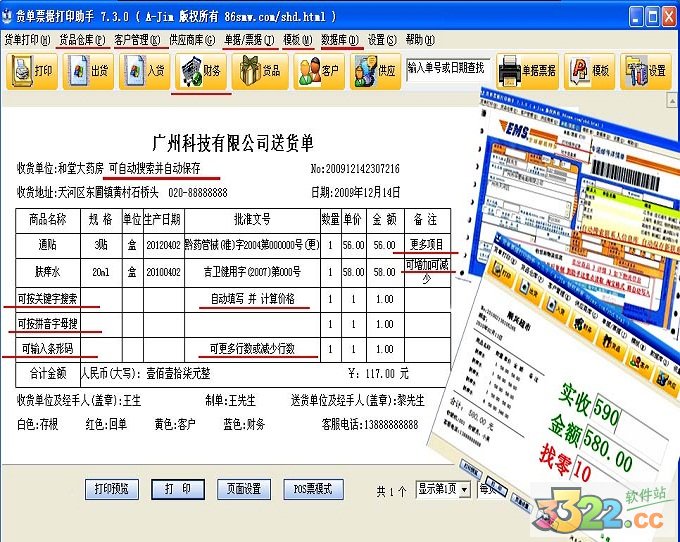Open the 货单打印(H) menu

[27, 40]
